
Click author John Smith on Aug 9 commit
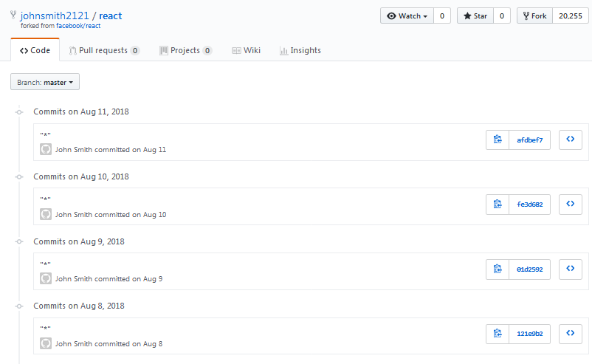click(74, 278)
